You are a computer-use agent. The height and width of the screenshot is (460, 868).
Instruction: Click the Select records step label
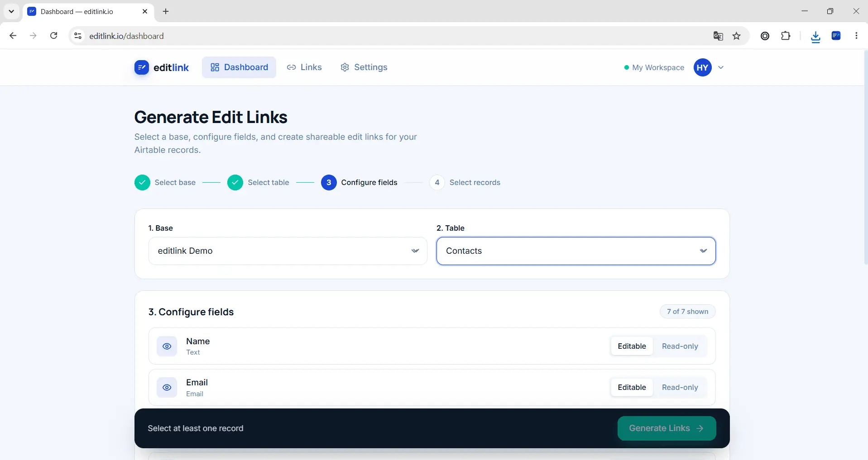click(x=475, y=183)
